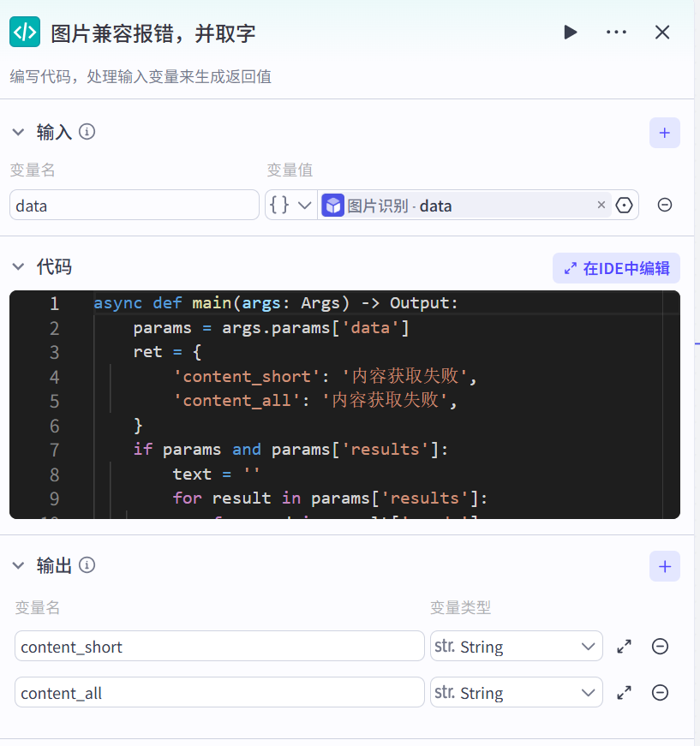Screen dimensions: 700x746
Task: Open the three-dot more options menu
Action: coord(616,33)
